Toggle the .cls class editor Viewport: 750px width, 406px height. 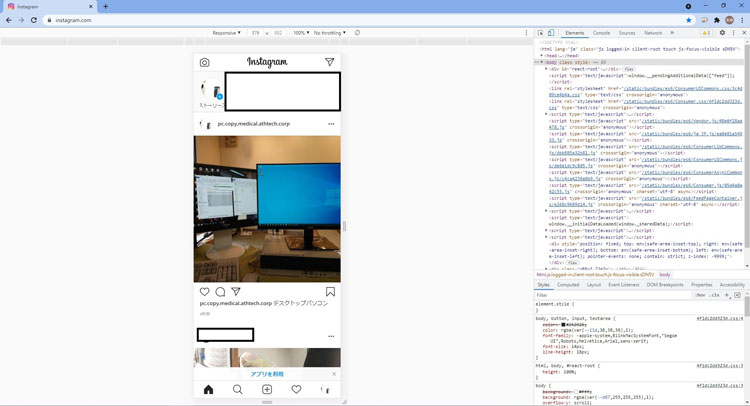tap(715, 295)
